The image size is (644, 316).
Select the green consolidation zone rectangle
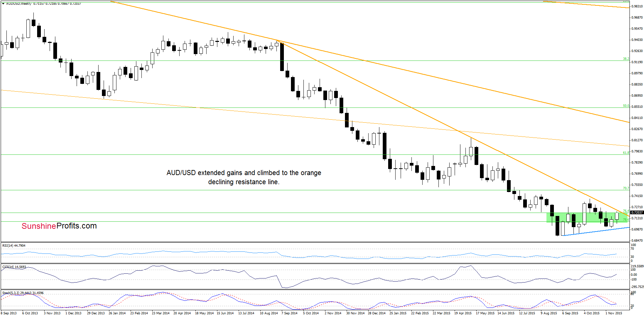pyautogui.click(x=587, y=218)
